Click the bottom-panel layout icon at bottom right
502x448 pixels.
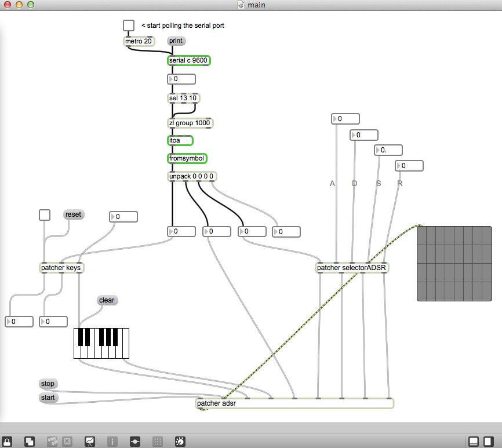point(474,442)
